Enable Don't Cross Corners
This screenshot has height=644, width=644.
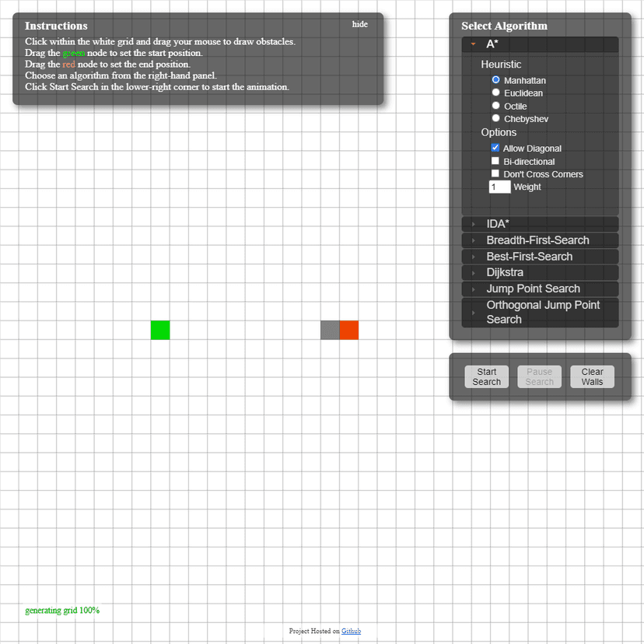point(495,173)
